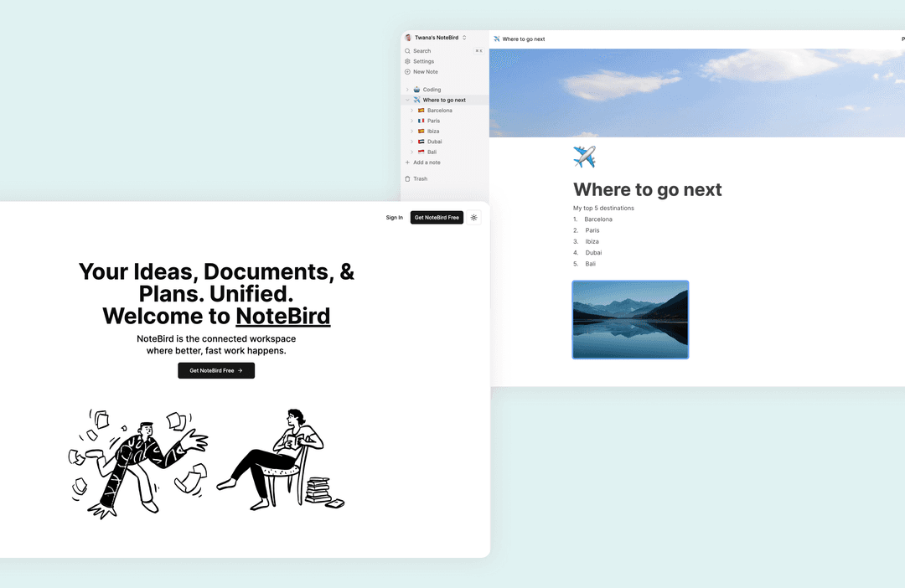Click the top-right Get NoteBird Free button
The height and width of the screenshot is (588, 905).
437,218
